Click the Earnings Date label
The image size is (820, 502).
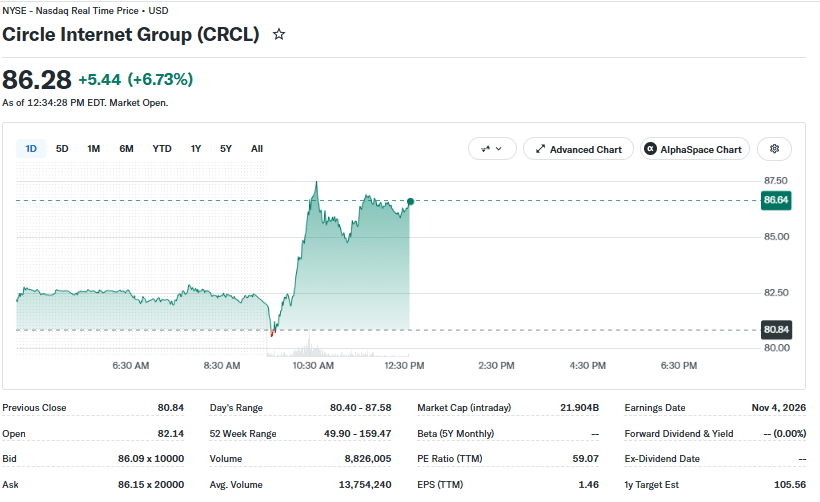(655, 408)
